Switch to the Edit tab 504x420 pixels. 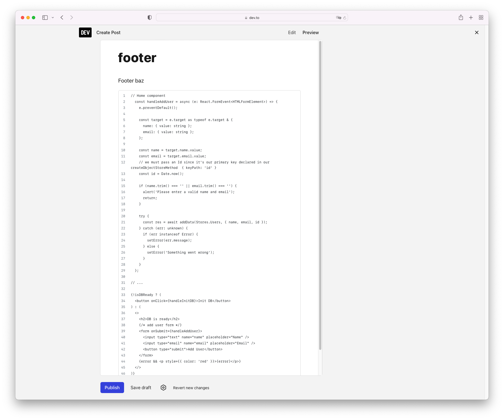[x=292, y=32]
